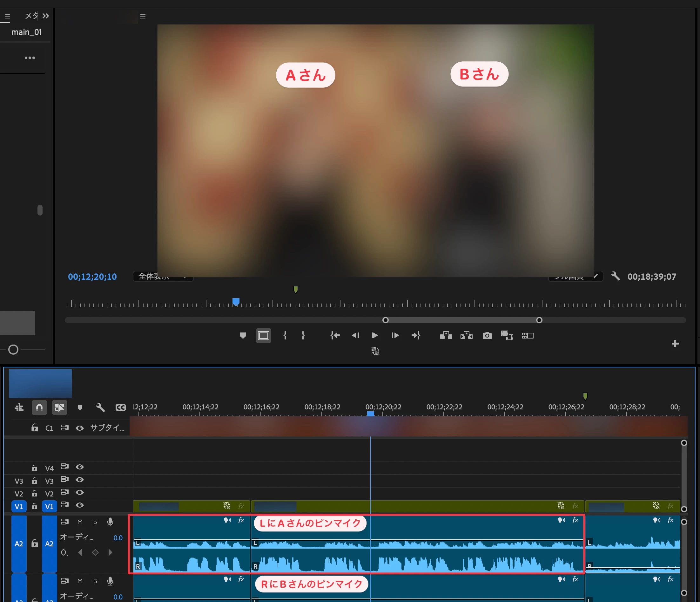Mute track A2 with M button
This screenshot has width=700, height=602.
pyautogui.click(x=80, y=522)
